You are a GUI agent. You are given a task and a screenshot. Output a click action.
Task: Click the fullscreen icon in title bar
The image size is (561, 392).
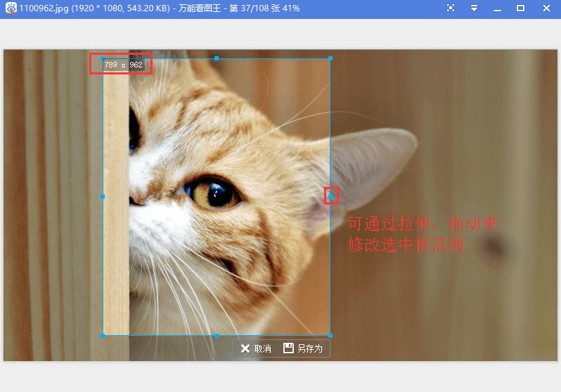[451, 8]
